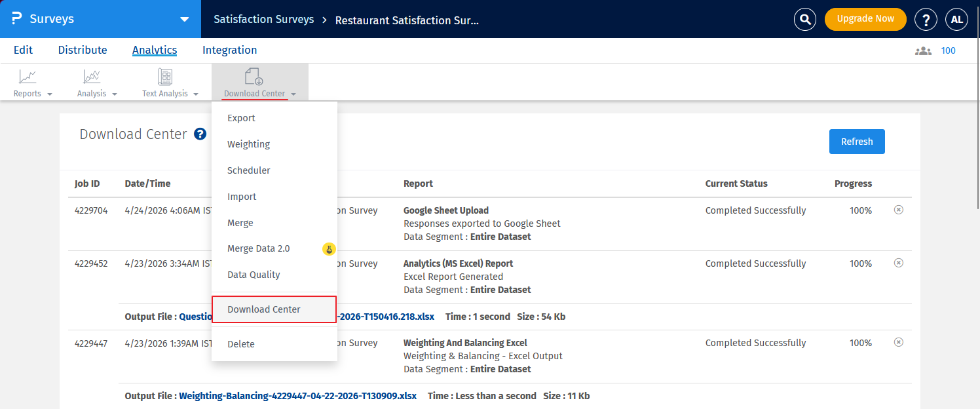
Task: Click the Reports chart icon
Action: [x=28, y=77]
